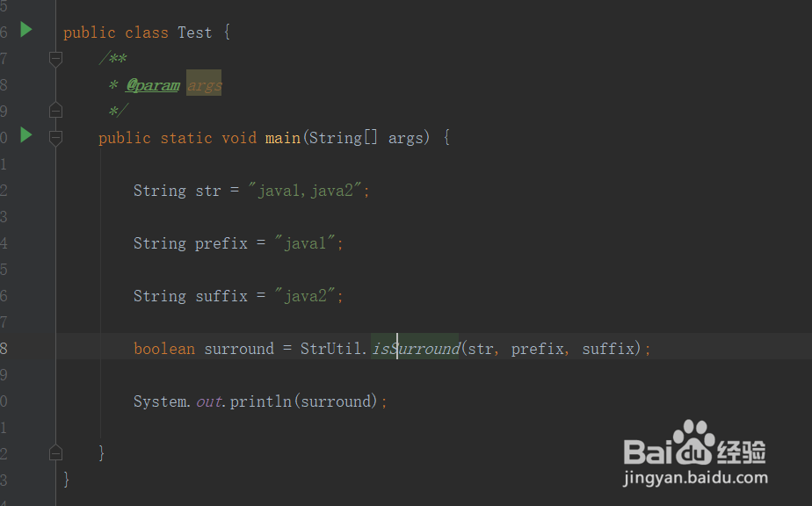Screen dimensions: 812x506
Task: Click the highlighted args in the Javadoc
Action: pyautogui.click(x=204, y=85)
